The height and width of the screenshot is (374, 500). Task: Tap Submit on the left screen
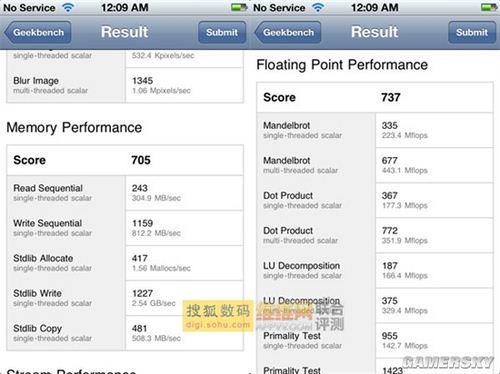click(x=222, y=32)
